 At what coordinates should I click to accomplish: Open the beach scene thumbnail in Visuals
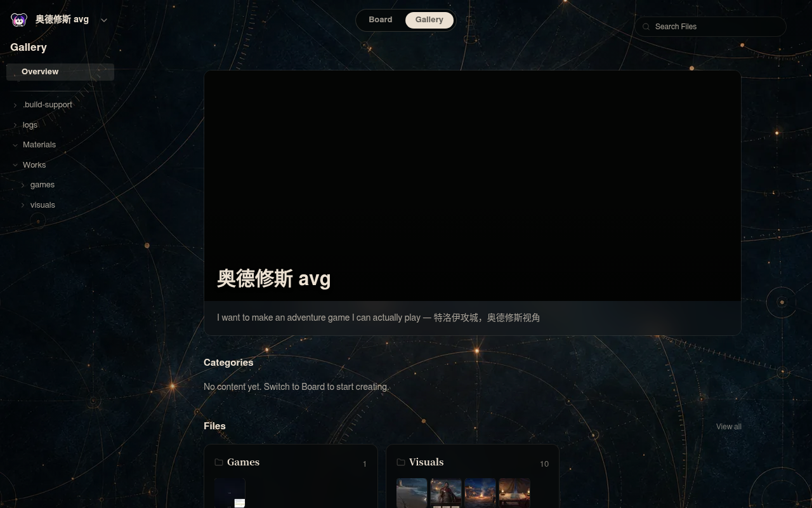(x=412, y=493)
